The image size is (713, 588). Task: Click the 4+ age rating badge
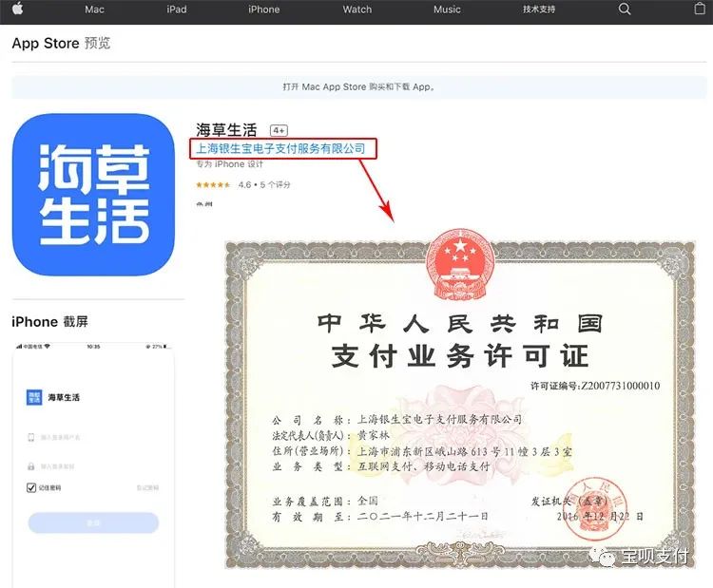[x=279, y=130]
